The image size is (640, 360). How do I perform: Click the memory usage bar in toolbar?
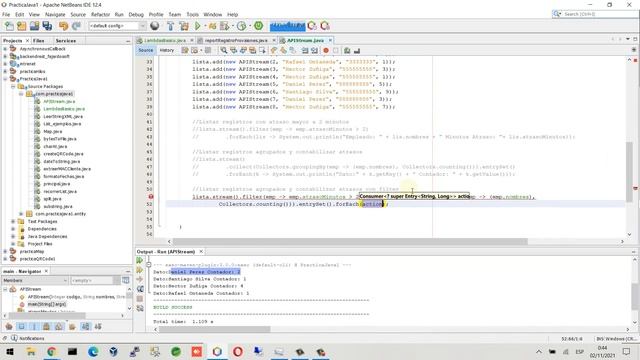pyautogui.click(x=287, y=26)
